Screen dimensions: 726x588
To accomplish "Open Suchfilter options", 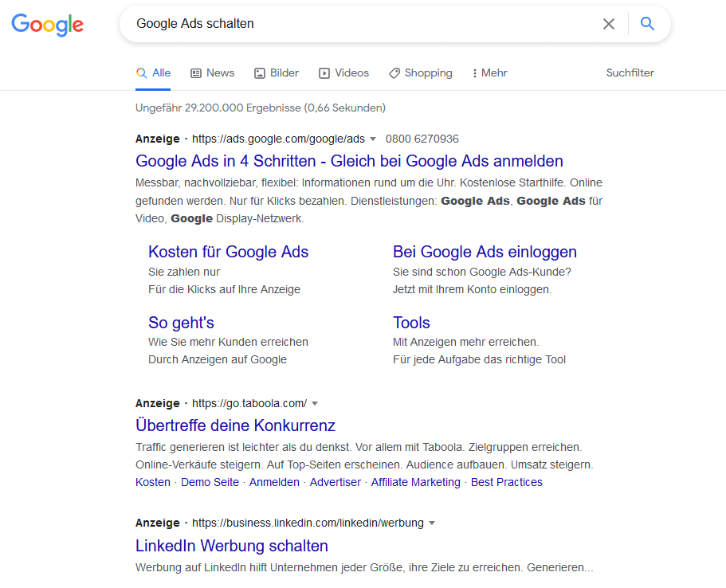I will (630, 73).
